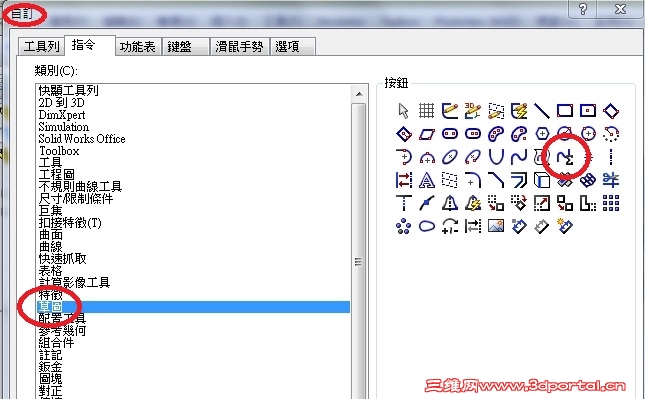Choose the Extend Entities icon
This screenshot has width=645, height=399.
pos(404,203)
